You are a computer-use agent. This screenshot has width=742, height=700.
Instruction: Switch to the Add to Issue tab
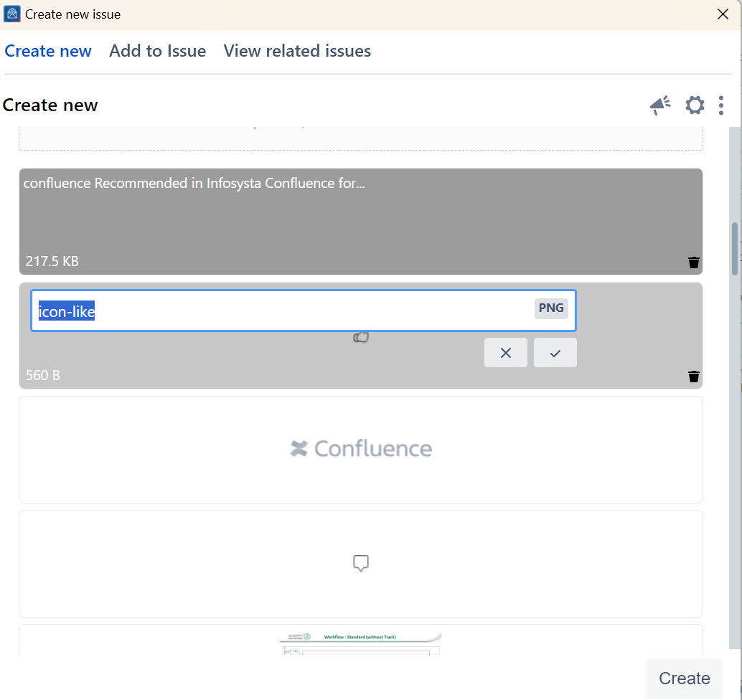(157, 51)
